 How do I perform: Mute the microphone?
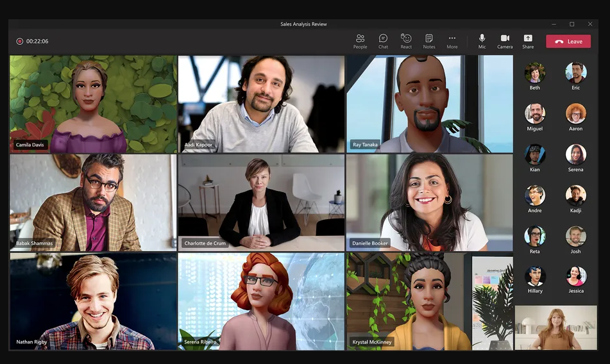click(x=482, y=41)
